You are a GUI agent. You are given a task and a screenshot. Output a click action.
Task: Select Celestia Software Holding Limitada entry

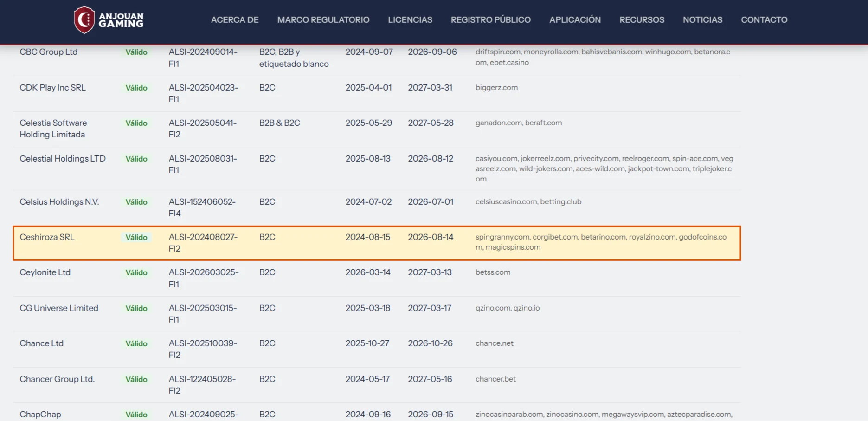[53, 129]
